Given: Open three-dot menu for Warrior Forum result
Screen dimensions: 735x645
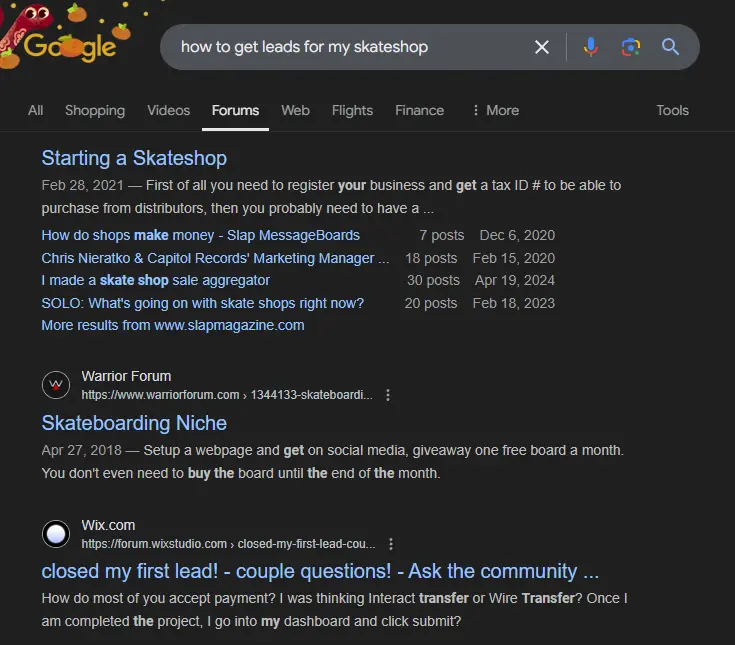Looking at the screenshot, I should (388, 395).
